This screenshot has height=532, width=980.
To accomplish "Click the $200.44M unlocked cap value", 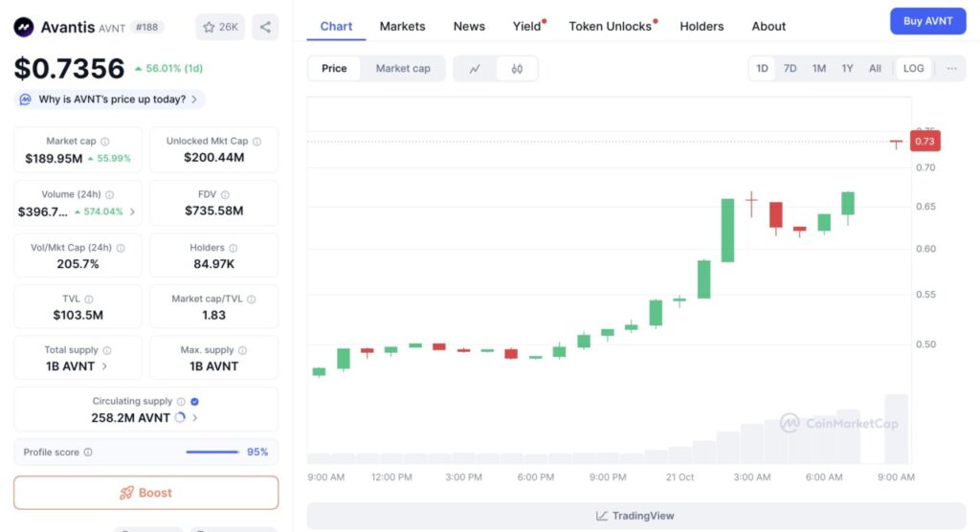I will [213, 158].
